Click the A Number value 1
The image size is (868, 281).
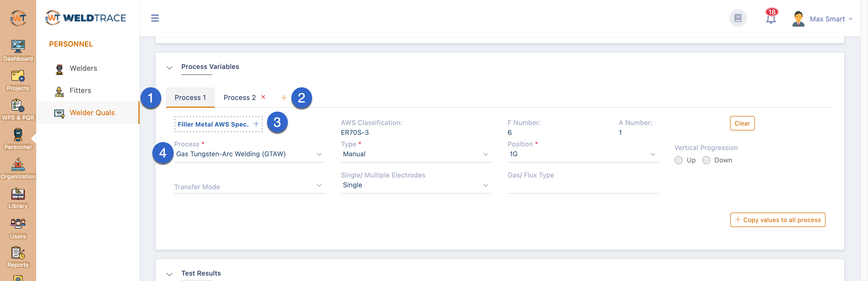620,132
